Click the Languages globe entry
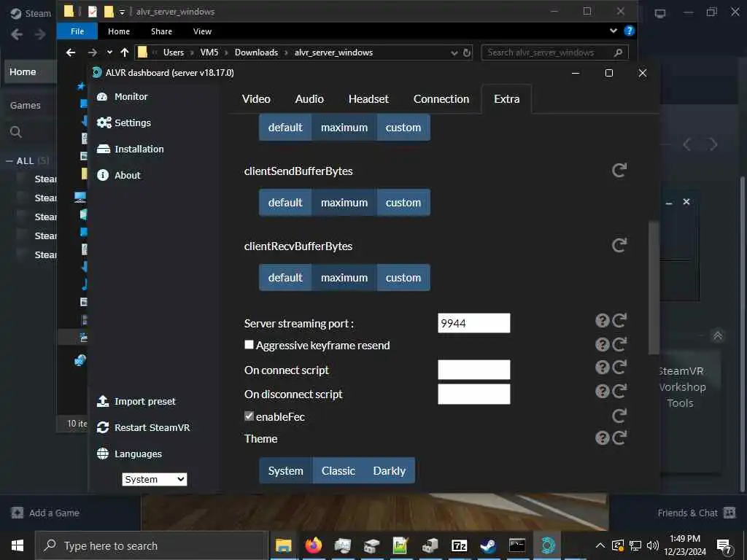Viewport: 747px width, 560px height. click(x=129, y=454)
